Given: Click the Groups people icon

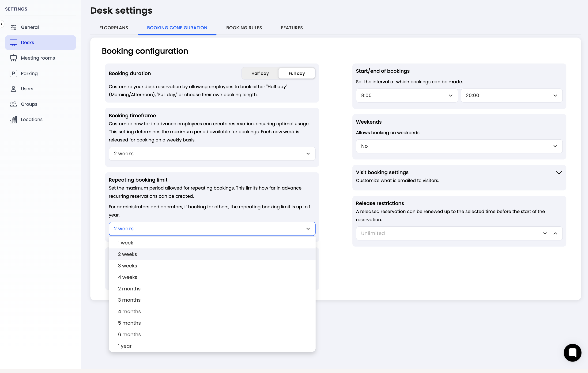Looking at the screenshot, I should pyautogui.click(x=13, y=104).
